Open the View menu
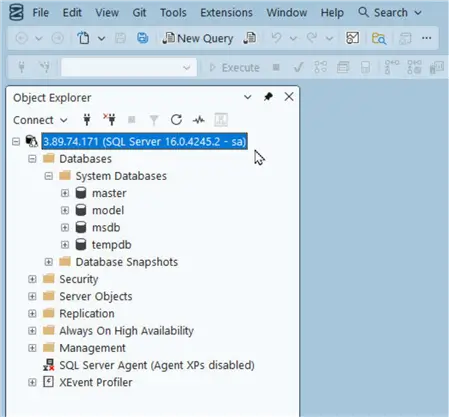Screen dimensions: 449x417 [x=107, y=13]
